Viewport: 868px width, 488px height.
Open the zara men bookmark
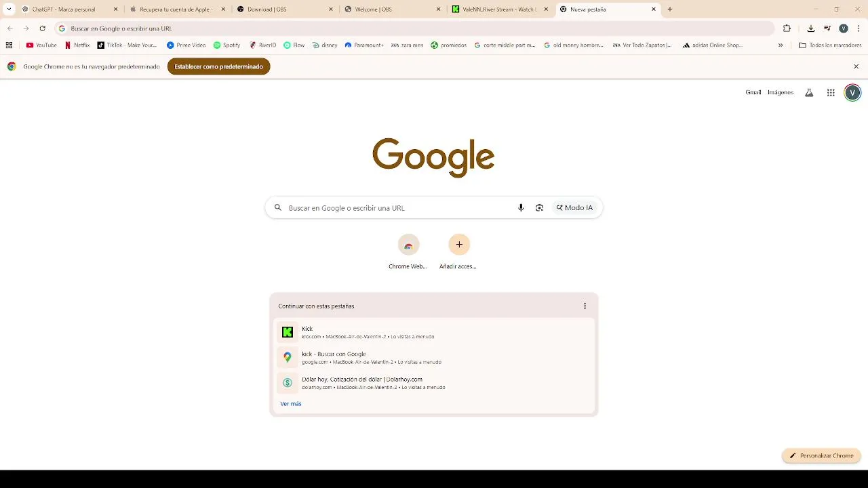tap(407, 45)
